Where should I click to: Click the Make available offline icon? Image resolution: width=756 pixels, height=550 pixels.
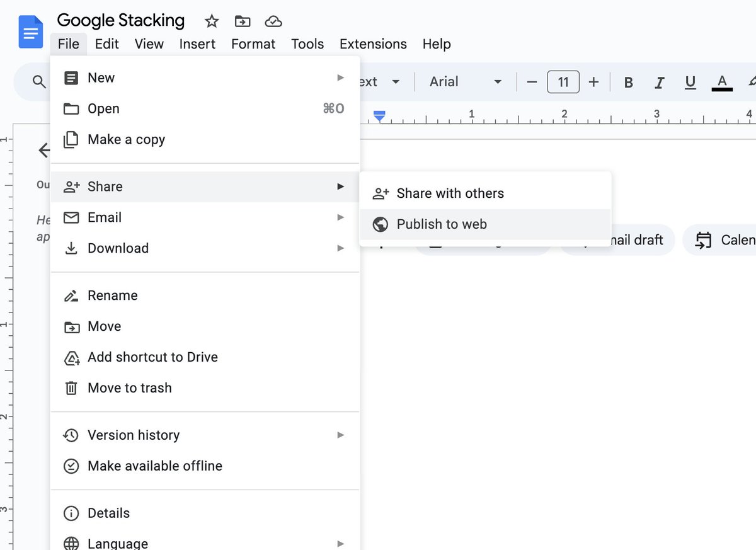[x=72, y=466]
